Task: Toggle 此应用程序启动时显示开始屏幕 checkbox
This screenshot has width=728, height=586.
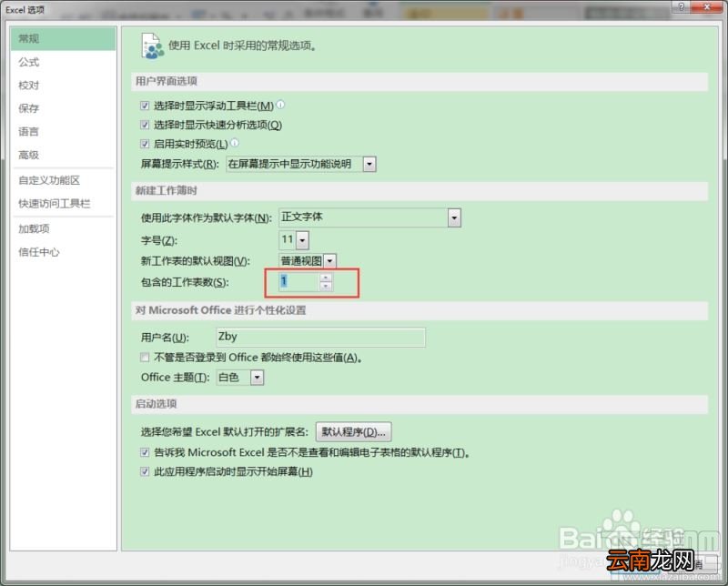Action: click(x=145, y=471)
